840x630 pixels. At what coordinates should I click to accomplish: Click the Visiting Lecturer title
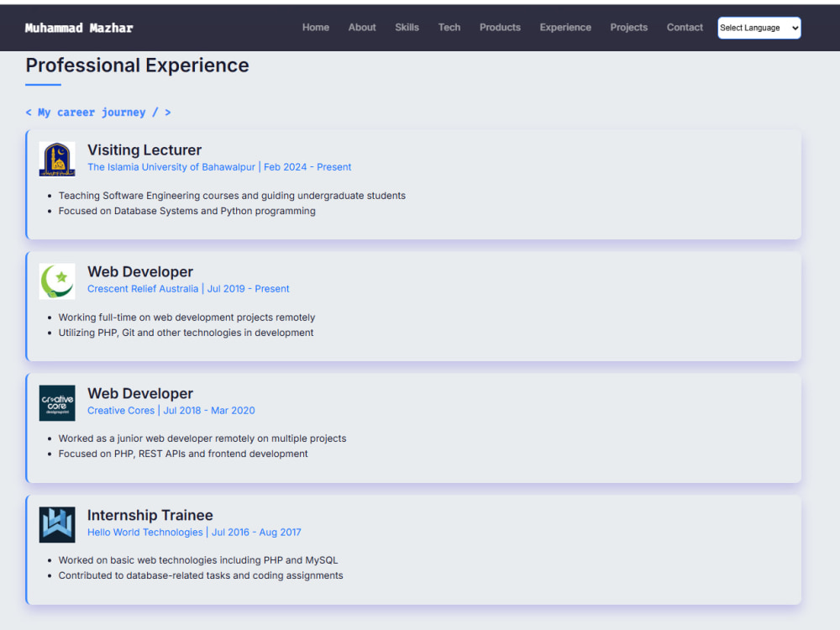point(144,150)
